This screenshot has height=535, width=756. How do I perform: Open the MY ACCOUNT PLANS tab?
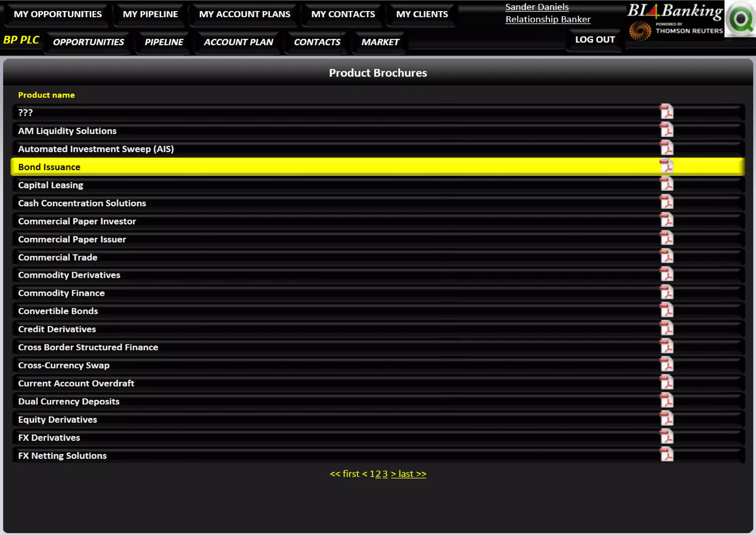[244, 14]
